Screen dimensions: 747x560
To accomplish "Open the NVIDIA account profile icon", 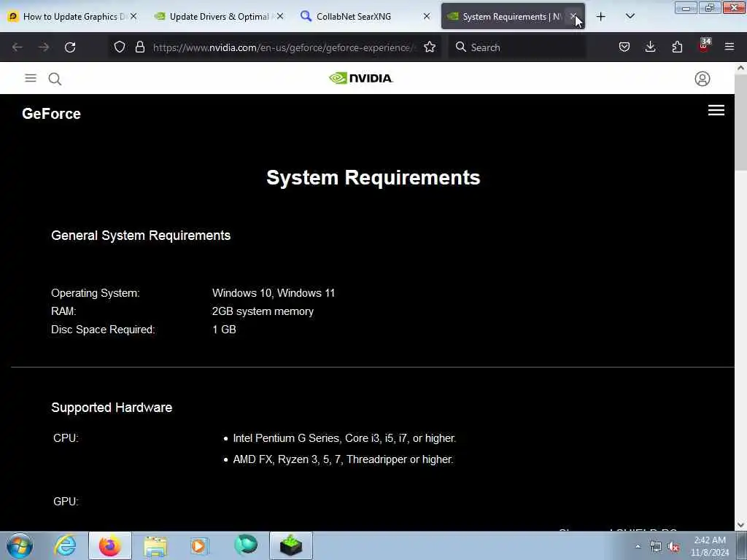I will [x=703, y=79].
